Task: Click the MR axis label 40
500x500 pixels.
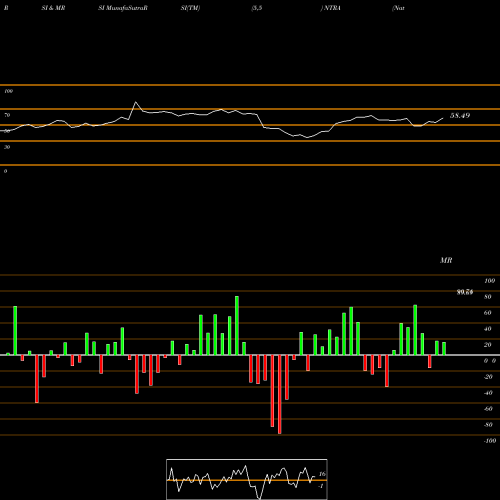Action: coord(488,329)
